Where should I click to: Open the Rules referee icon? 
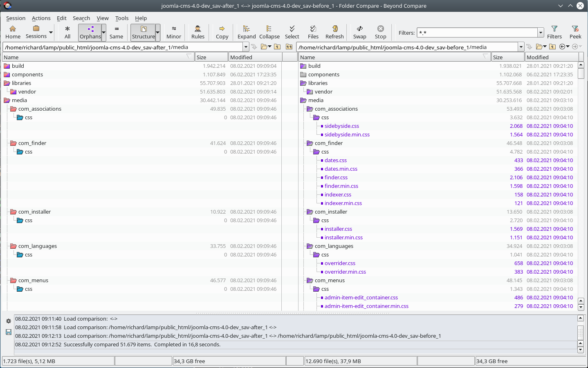198,32
